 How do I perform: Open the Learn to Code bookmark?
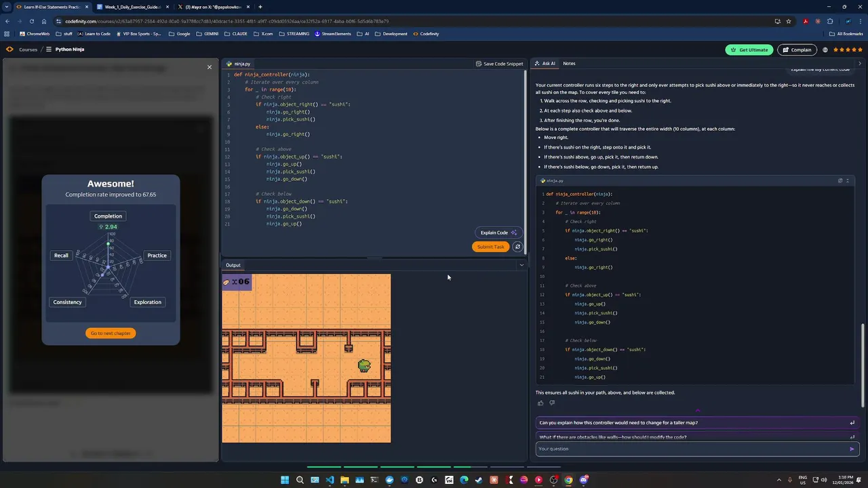(94, 34)
